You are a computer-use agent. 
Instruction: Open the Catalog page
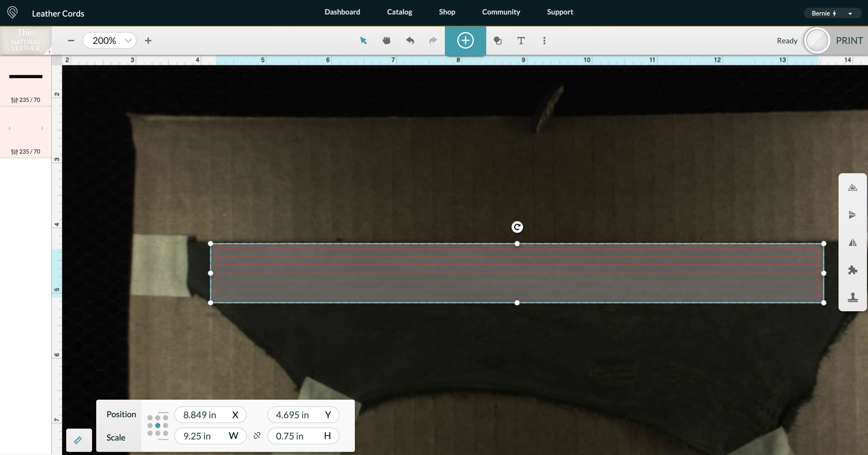tap(399, 12)
